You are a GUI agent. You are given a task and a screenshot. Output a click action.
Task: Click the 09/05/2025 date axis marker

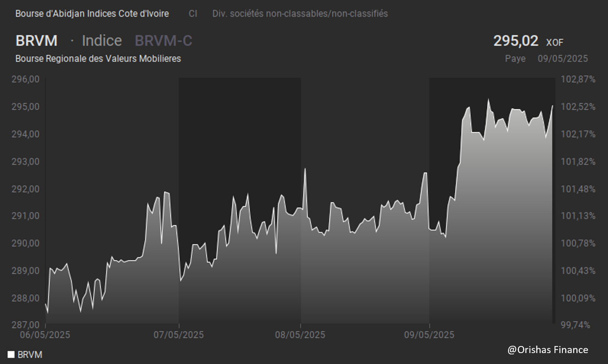[429, 335]
